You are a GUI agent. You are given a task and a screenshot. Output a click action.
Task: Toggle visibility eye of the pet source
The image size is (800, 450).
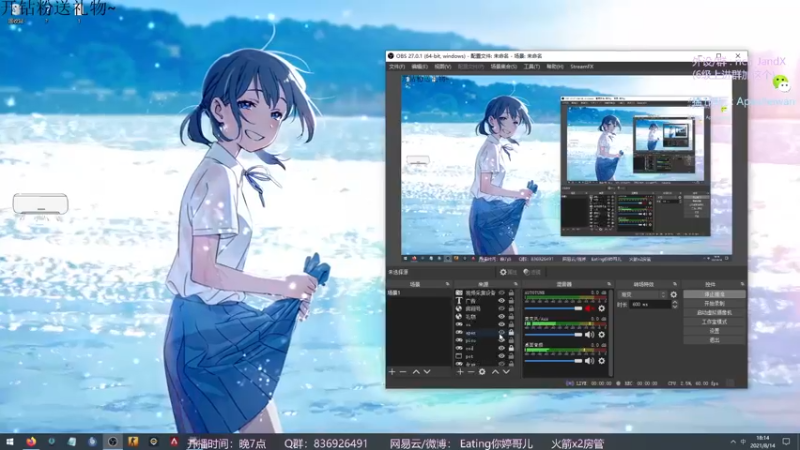point(502,356)
